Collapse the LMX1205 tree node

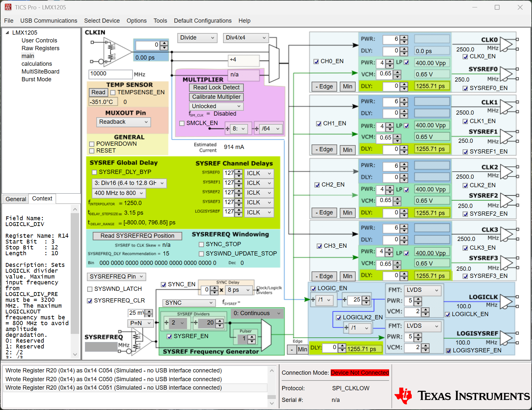point(7,33)
